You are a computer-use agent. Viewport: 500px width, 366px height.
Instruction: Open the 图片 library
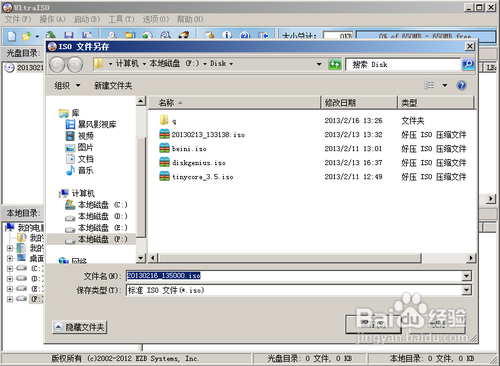click(79, 147)
